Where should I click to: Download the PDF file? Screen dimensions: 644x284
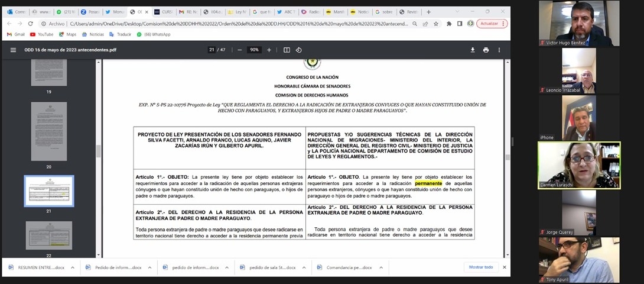click(x=473, y=50)
